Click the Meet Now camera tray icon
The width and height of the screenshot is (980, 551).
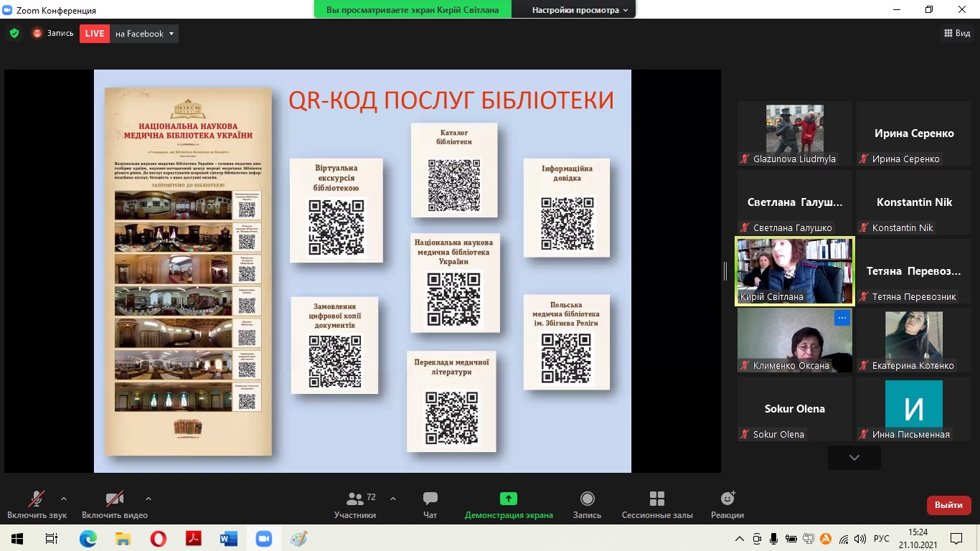(757, 539)
